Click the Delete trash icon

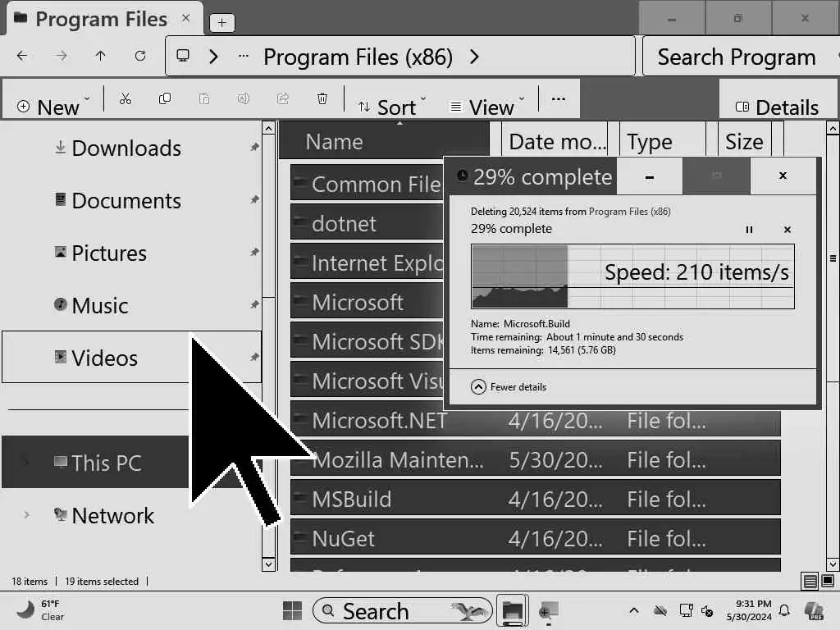click(322, 98)
